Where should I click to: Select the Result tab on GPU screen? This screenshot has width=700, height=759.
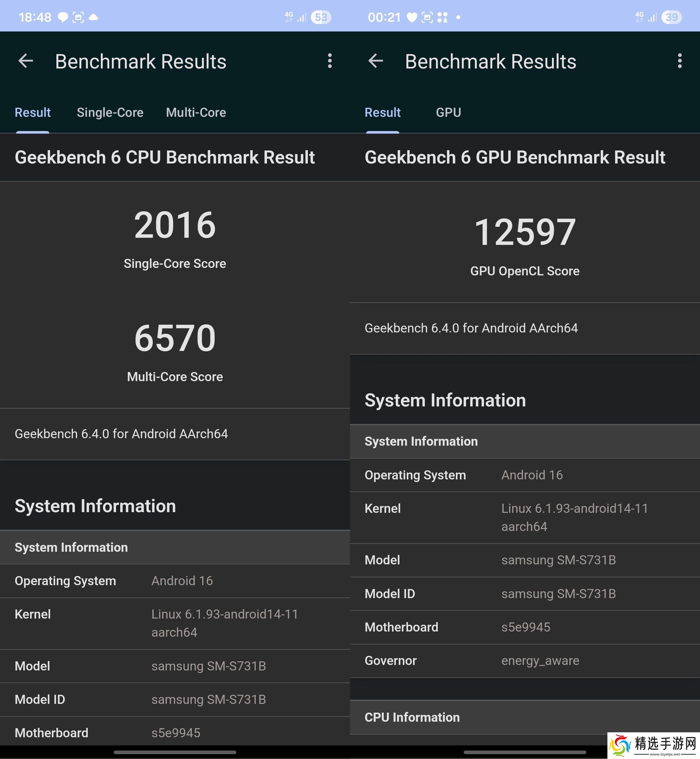tap(383, 113)
